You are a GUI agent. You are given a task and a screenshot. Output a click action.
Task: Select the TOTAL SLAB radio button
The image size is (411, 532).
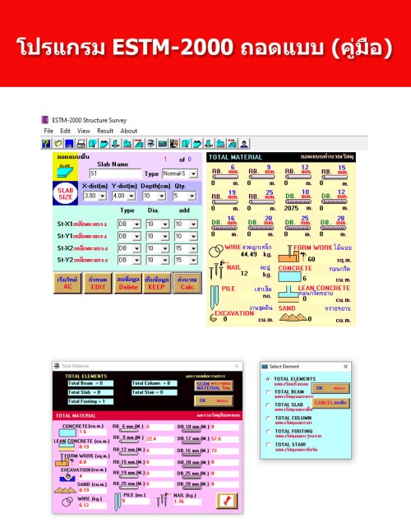click(268, 405)
